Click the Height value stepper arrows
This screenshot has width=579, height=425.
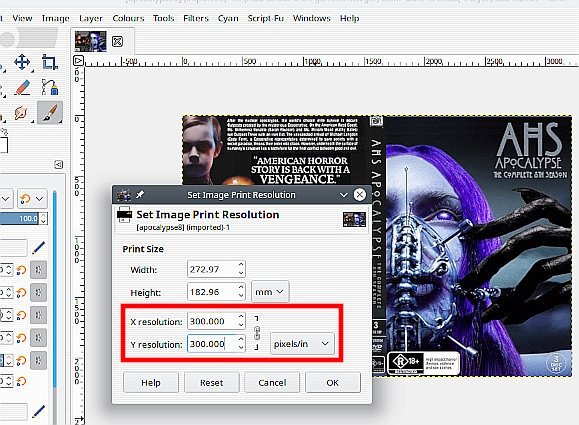coord(241,291)
